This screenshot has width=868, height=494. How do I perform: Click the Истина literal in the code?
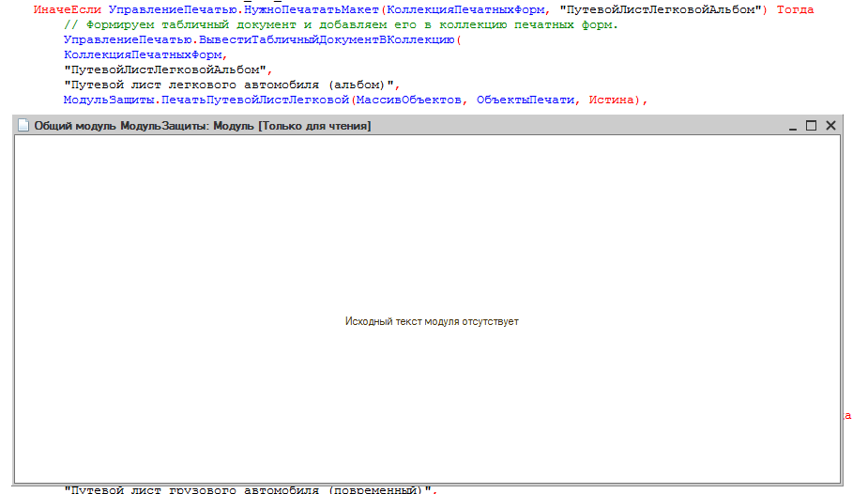pos(611,100)
